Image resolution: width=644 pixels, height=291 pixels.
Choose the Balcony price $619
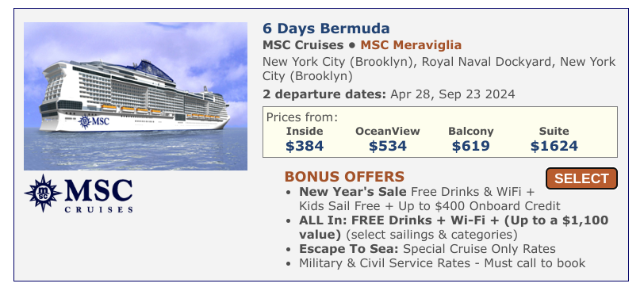470,146
